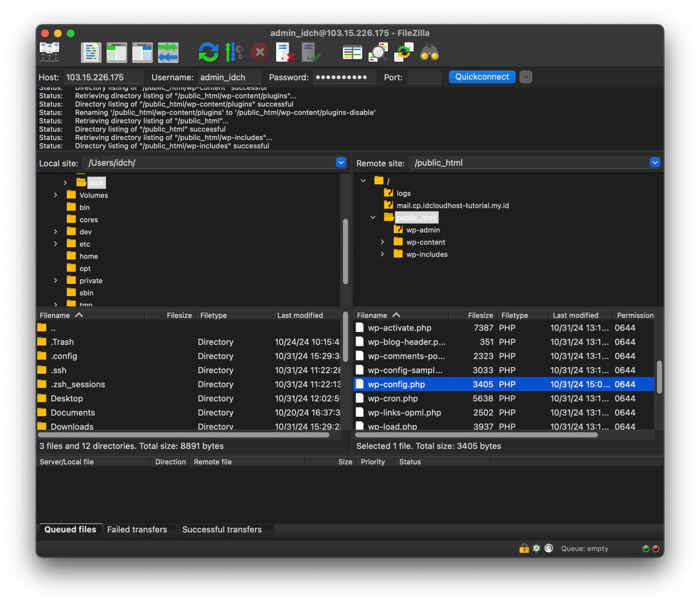Sort remote files by Filetype column
Viewport: 700px width, 605px height.
[x=522, y=315]
